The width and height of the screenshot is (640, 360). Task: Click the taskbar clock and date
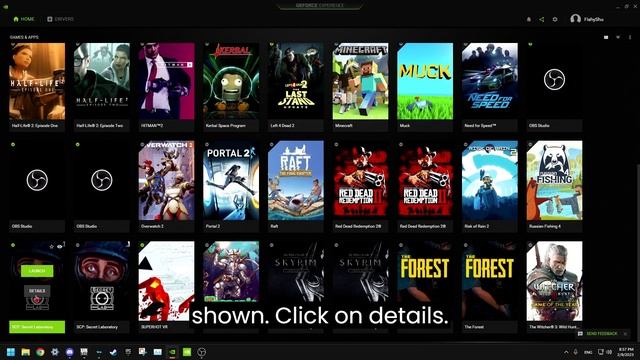click(x=626, y=352)
